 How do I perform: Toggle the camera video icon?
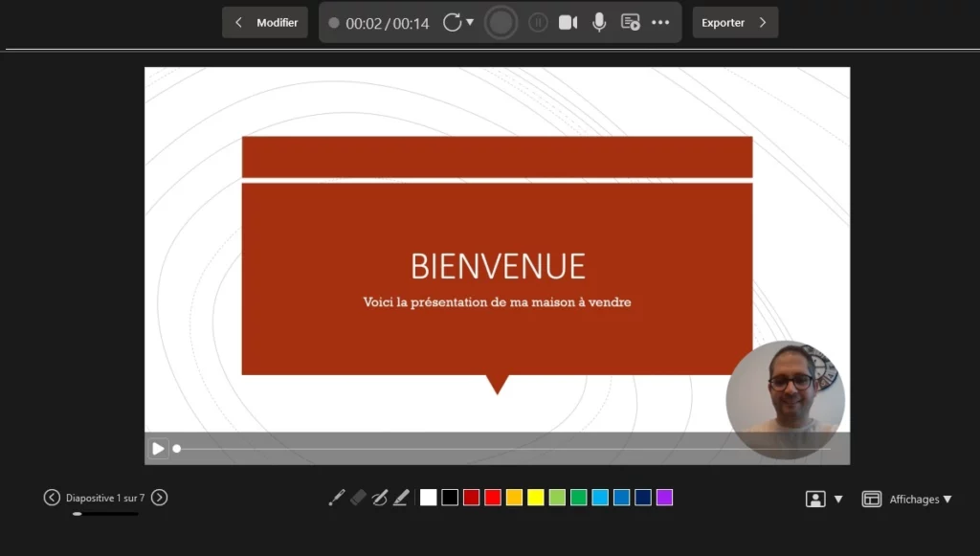pos(568,23)
